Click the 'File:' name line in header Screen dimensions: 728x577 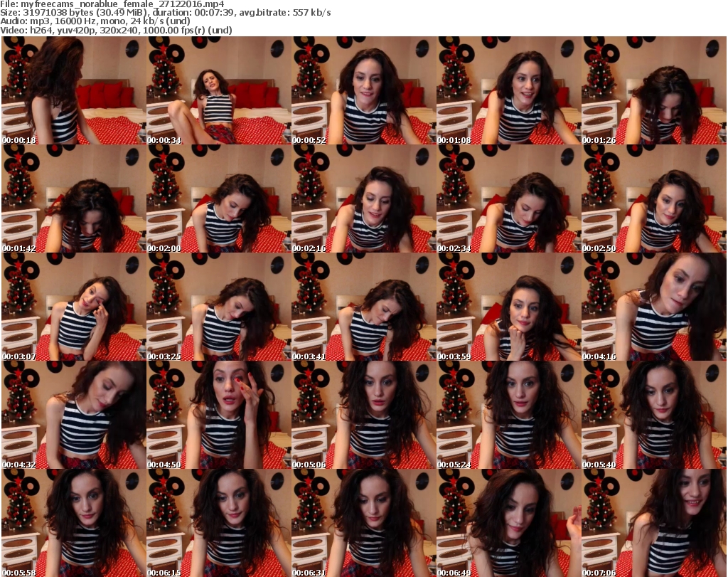point(112,4)
